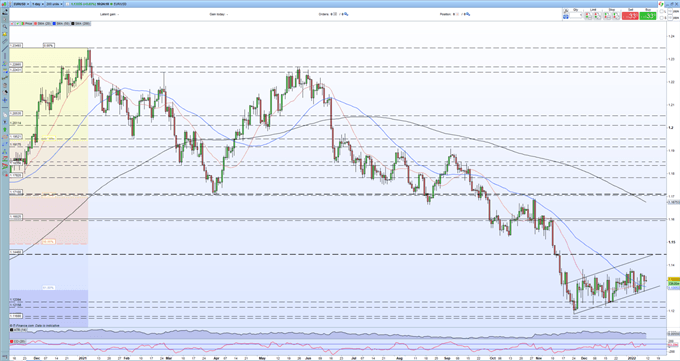Open the EUR/USD instrument dropdown

click(21, 4)
